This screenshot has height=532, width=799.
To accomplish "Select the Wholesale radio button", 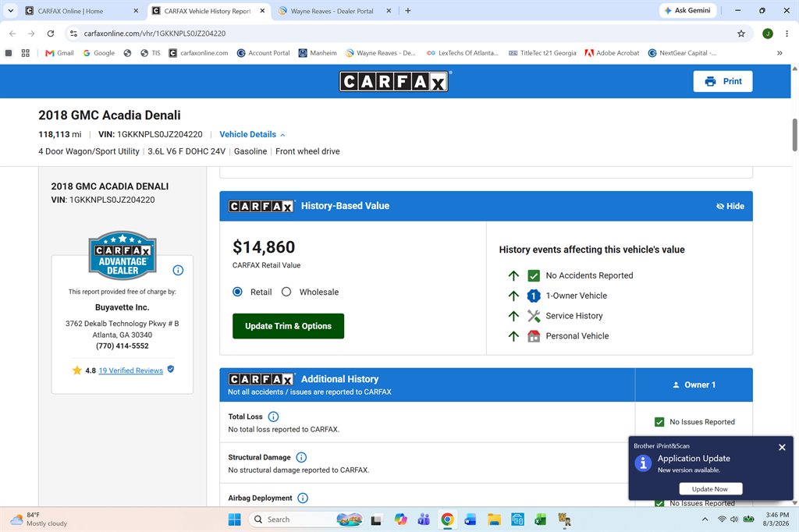I will pyautogui.click(x=286, y=292).
